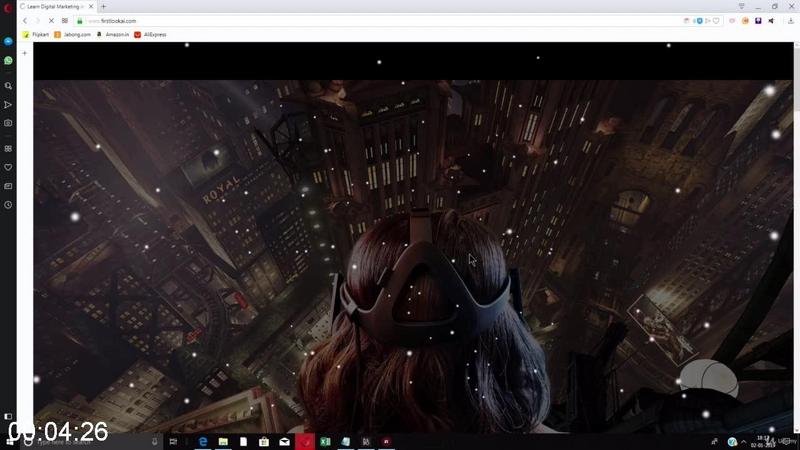800x450 pixels.
Task: Click the blue ad blocker shield icon
Action: [x=699, y=21]
